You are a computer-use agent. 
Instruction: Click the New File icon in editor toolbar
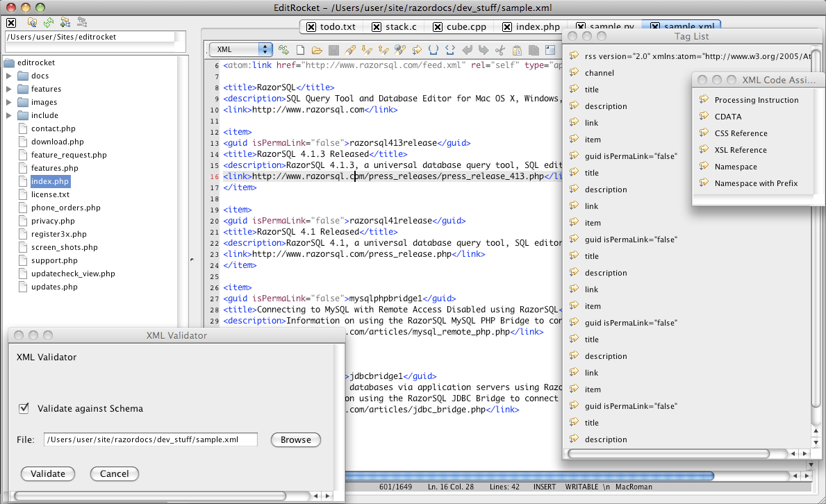pyautogui.click(x=301, y=50)
